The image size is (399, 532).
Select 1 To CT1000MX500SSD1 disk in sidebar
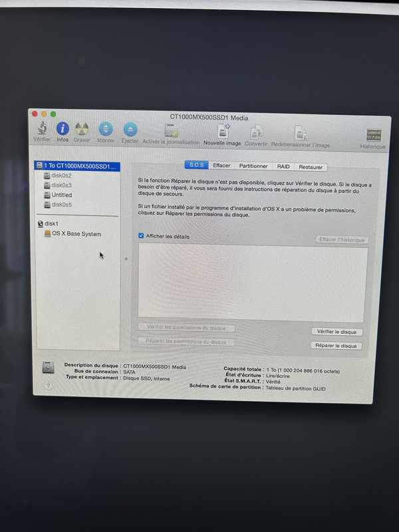(x=77, y=166)
